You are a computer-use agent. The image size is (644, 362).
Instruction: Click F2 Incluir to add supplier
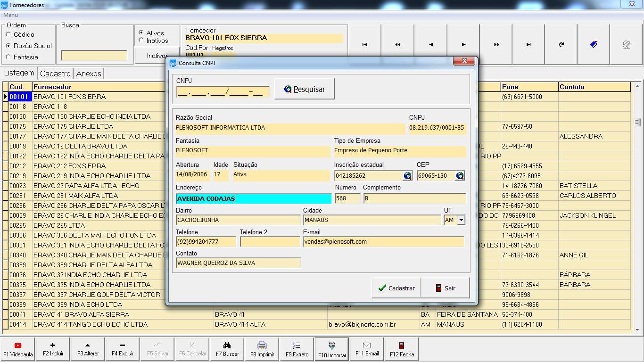(x=53, y=349)
